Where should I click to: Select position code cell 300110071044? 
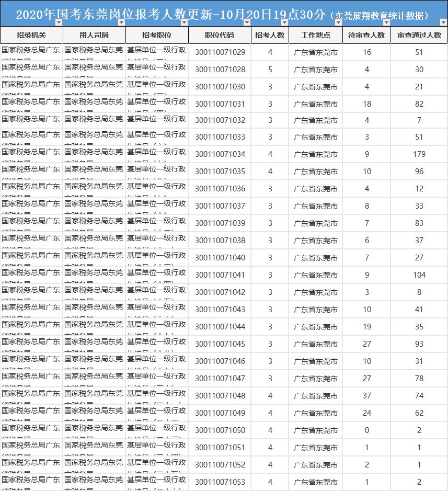[220, 327]
